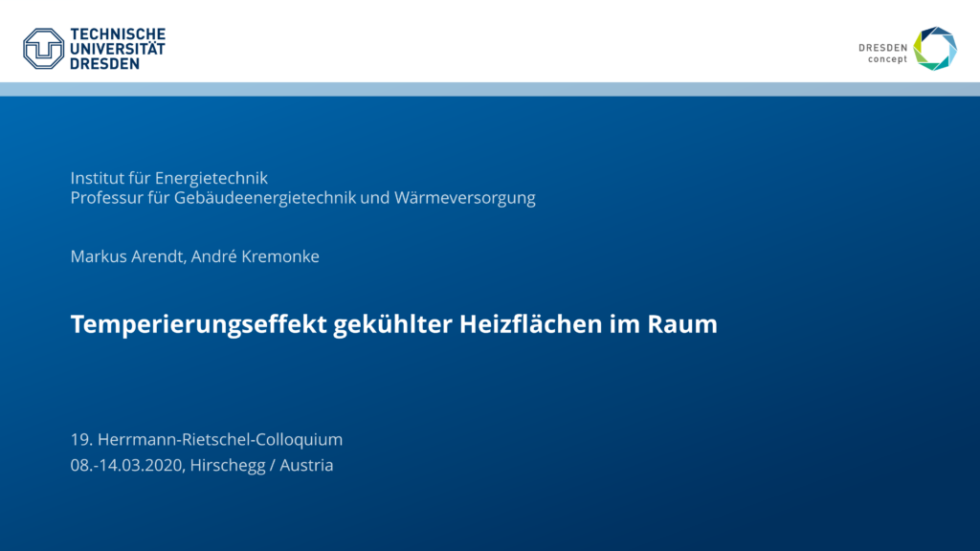Click the word Temperierungseffekt in the title
The height and width of the screenshot is (551, 980).
point(198,325)
